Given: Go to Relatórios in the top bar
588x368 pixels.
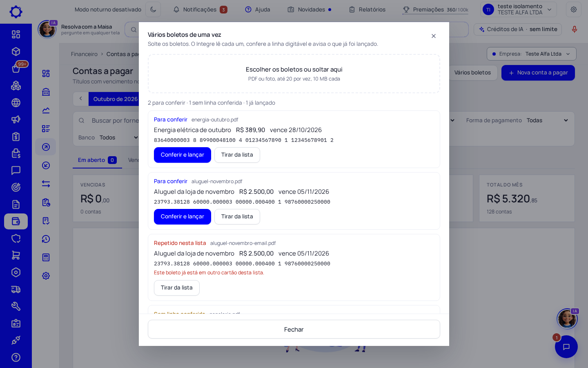Looking at the screenshot, I should click(367, 9).
